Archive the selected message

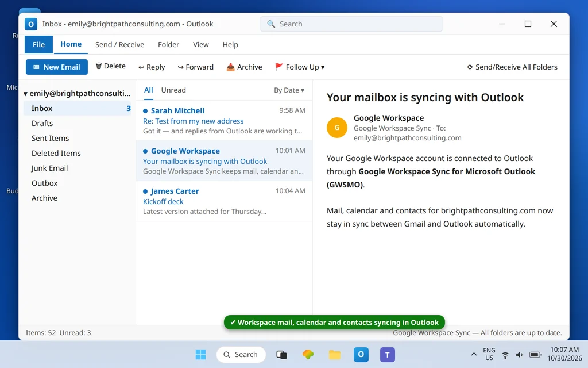(245, 67)
